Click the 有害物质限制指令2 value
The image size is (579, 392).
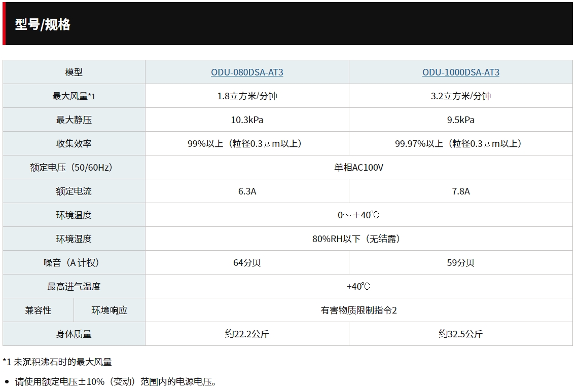358,310
